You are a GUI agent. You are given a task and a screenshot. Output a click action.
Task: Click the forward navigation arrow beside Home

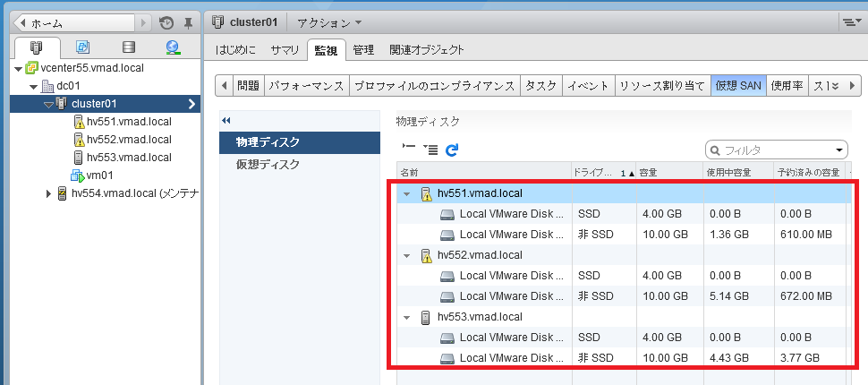[143, 23]
